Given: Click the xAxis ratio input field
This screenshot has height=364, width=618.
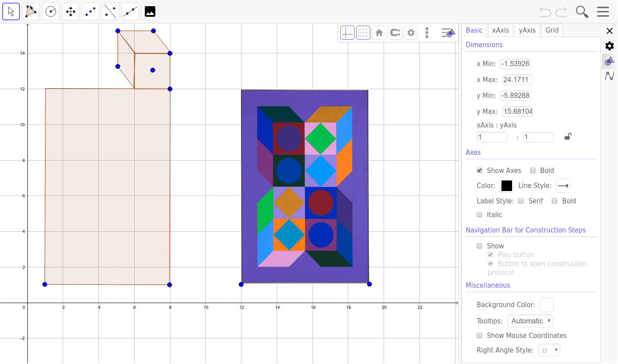Looking at the screenshot, I should (492, 137).
